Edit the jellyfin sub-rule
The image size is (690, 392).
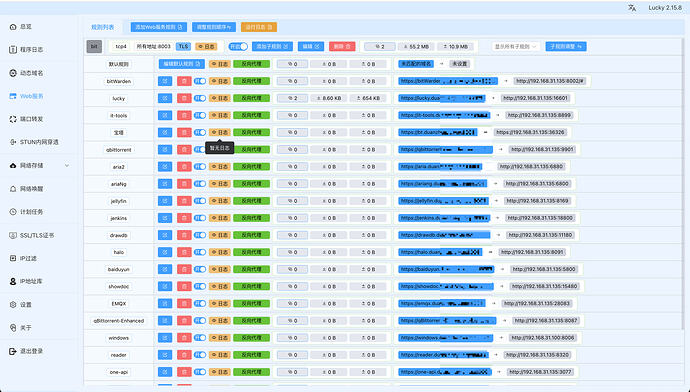point(165,201)
